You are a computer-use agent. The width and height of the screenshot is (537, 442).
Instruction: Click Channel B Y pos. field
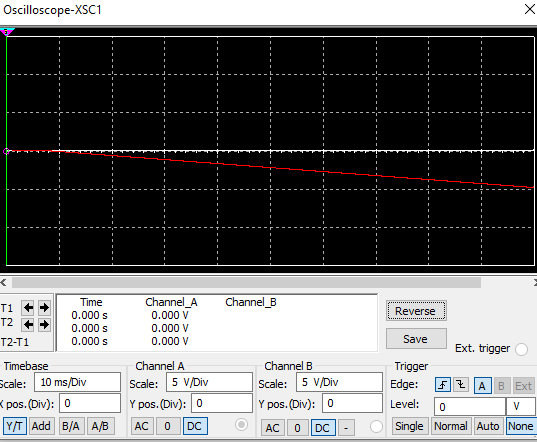click(x=352, y=403)
